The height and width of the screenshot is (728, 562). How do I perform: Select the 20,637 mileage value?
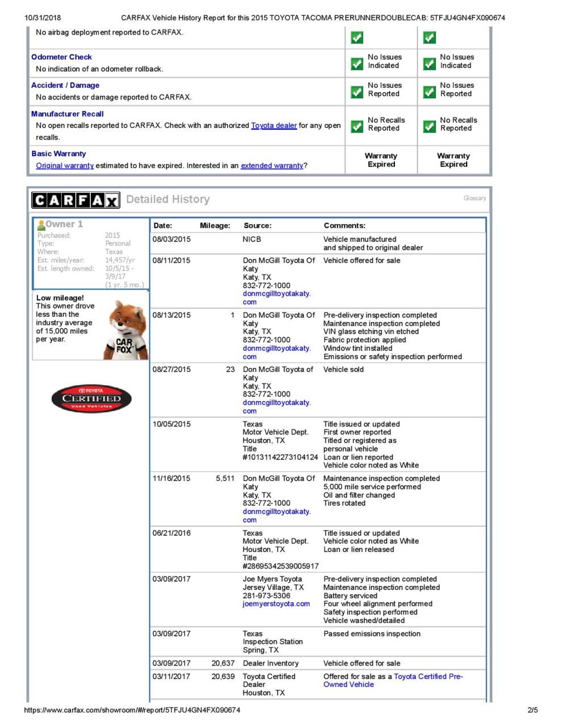click(x=223, y=663)
